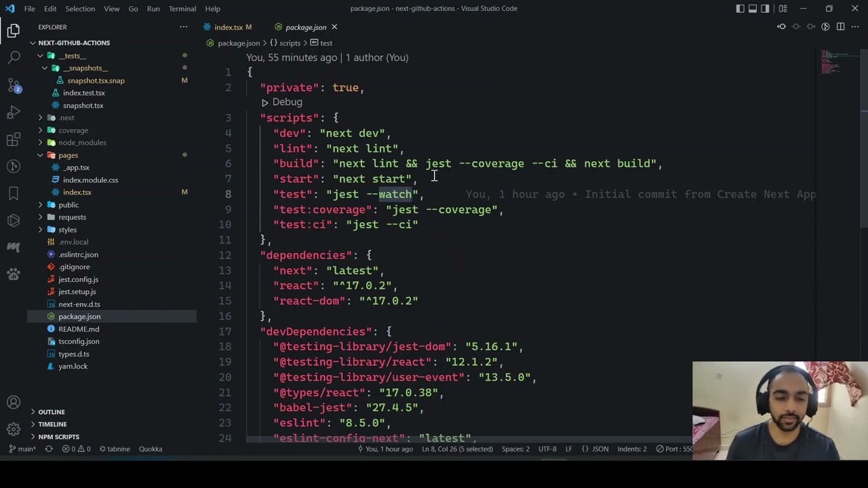This screenshot has height=488, width=868.
Task: Expand the requests folder
Action: tap(72, 217)
